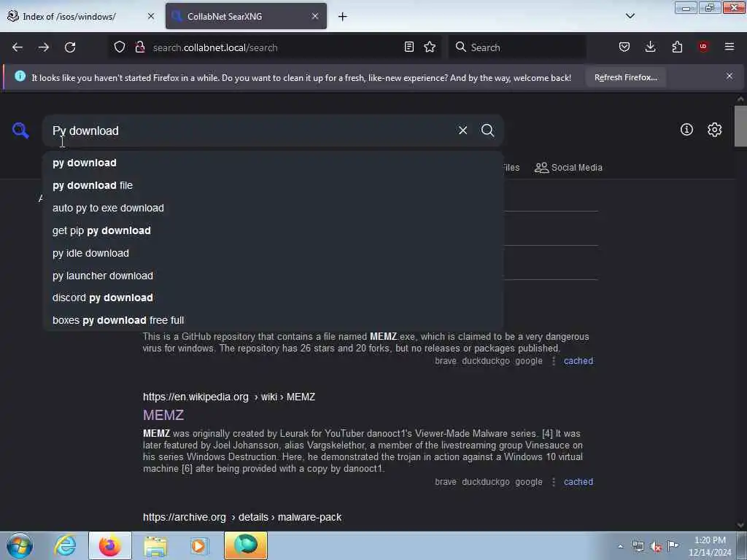
Task: Select the CollabNet SearXNG tab
Action: (246, 16)
